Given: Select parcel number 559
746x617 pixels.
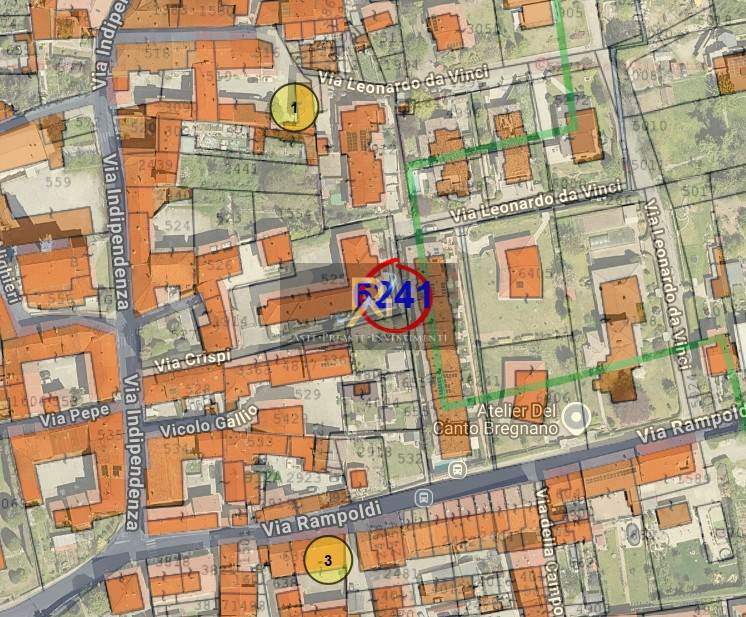Looking at the screenshot, I should pyautogui.click(x=59, y=182).
